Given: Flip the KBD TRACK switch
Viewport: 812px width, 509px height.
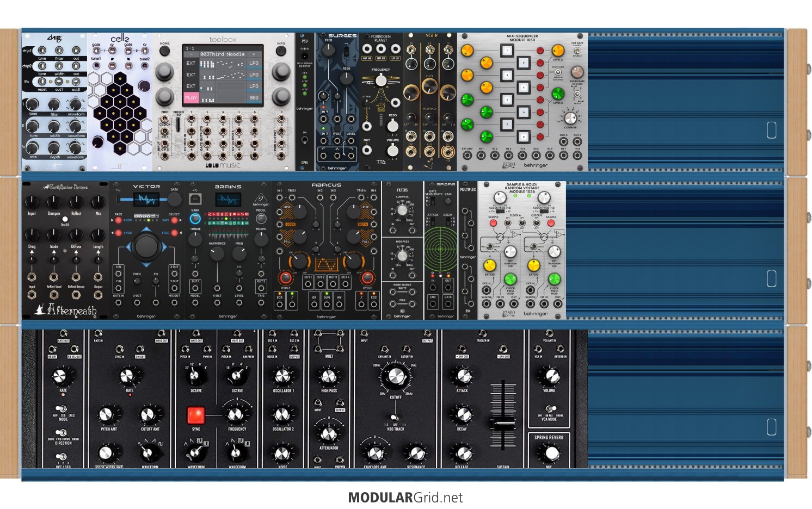Looking at the screenshot, I should coord(396,418).
